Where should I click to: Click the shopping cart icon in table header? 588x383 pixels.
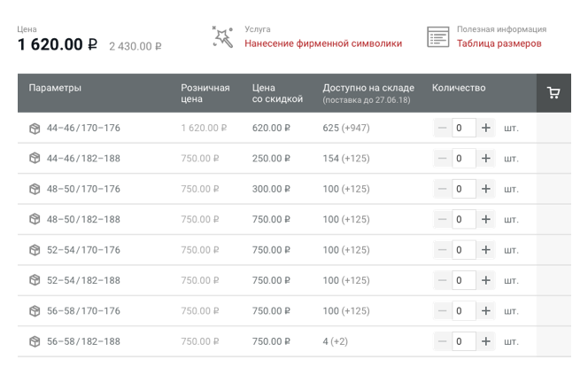coord(553,93)
